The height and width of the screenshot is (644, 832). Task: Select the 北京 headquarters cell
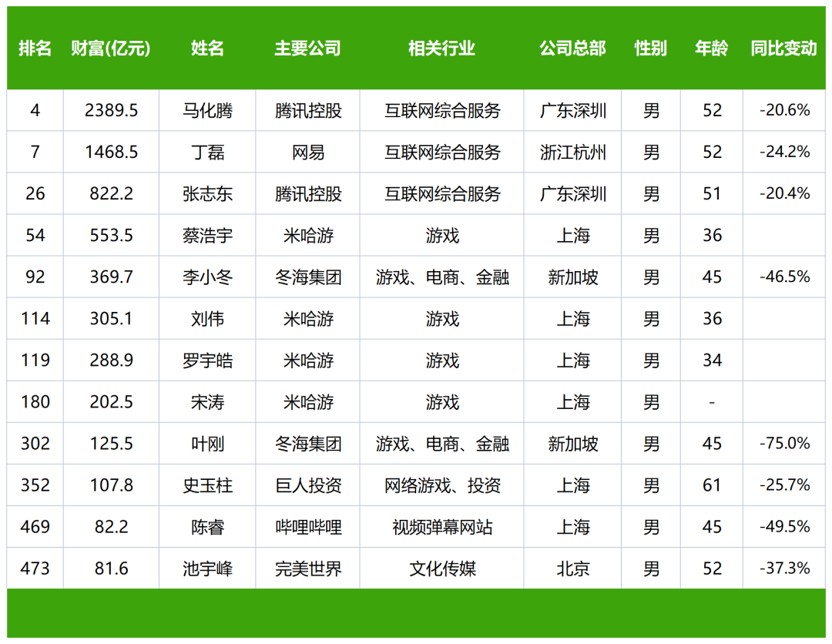coord(572,569)
